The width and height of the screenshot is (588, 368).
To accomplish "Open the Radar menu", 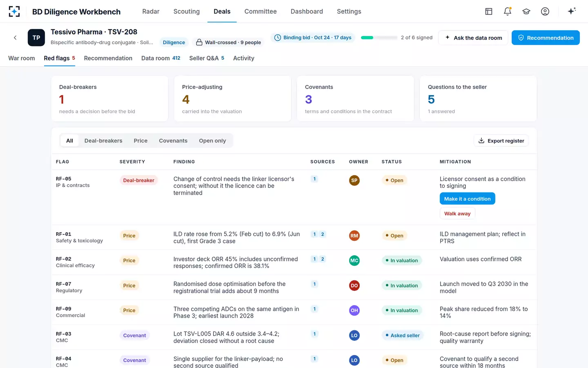I will [151, 11].
